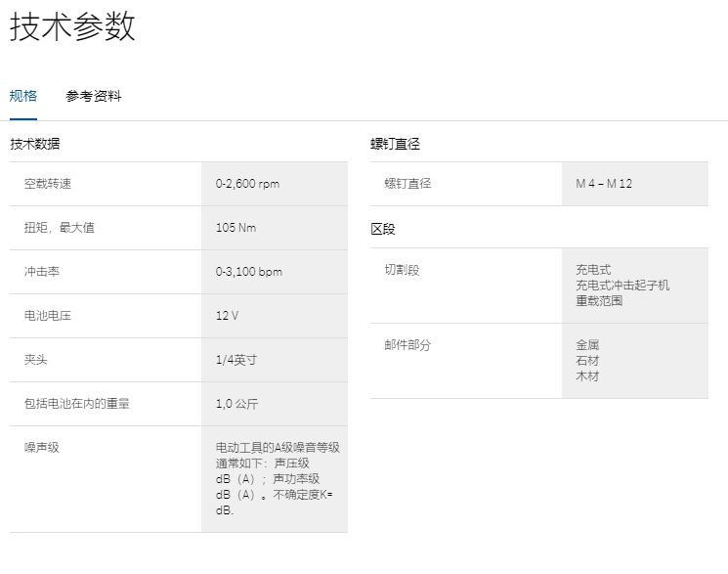Click the 包括电池在内的重量 label

click(x=77, y=404)
